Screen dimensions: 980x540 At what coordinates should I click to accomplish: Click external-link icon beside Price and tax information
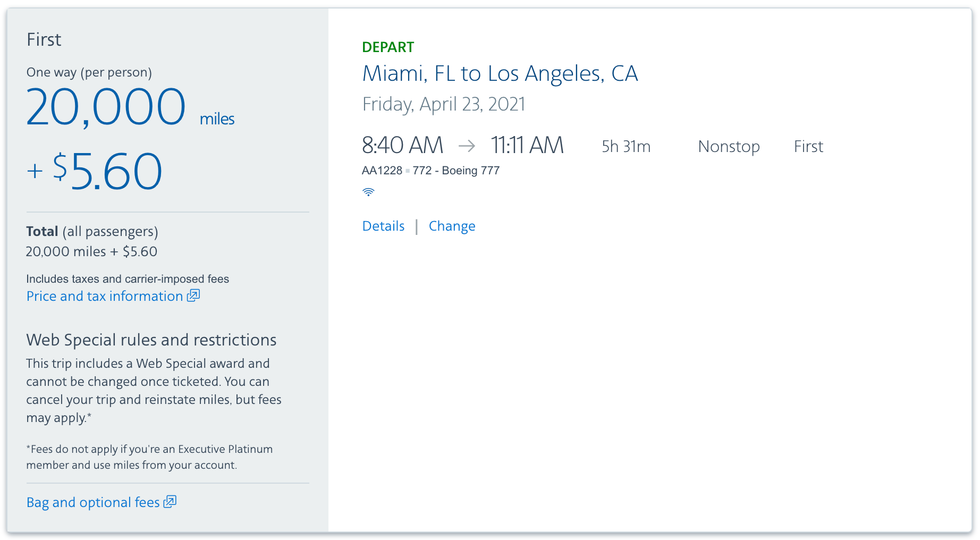(x=193, y=296)
